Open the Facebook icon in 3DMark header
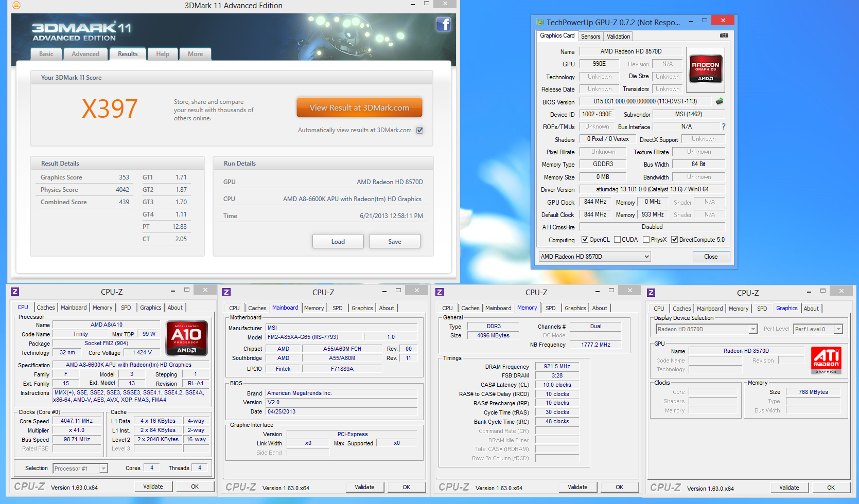 (x=443, y=24)
